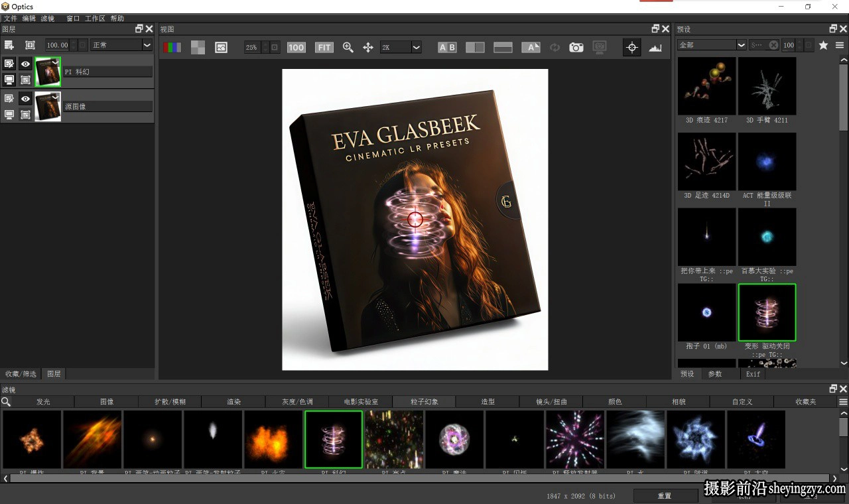849x504 pixels.
Task: Toggle the on-screen crosshair controls icon
Action: coord(632,48)
